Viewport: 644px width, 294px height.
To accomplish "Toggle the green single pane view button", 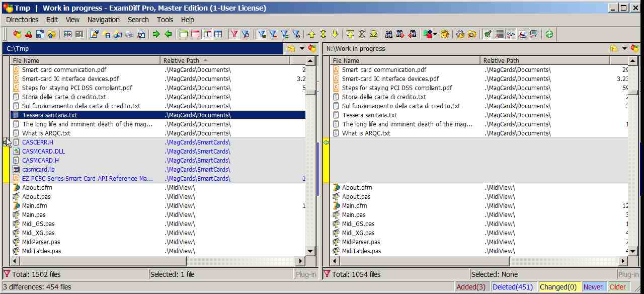I will (x=184, y=34).
